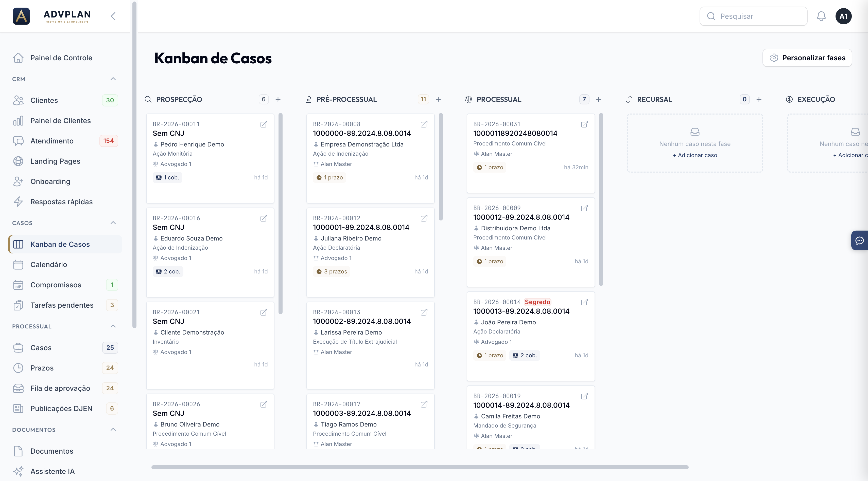868x481 pixels.
Task: Open the A1 user avatar menu
Action: [843, 16]
